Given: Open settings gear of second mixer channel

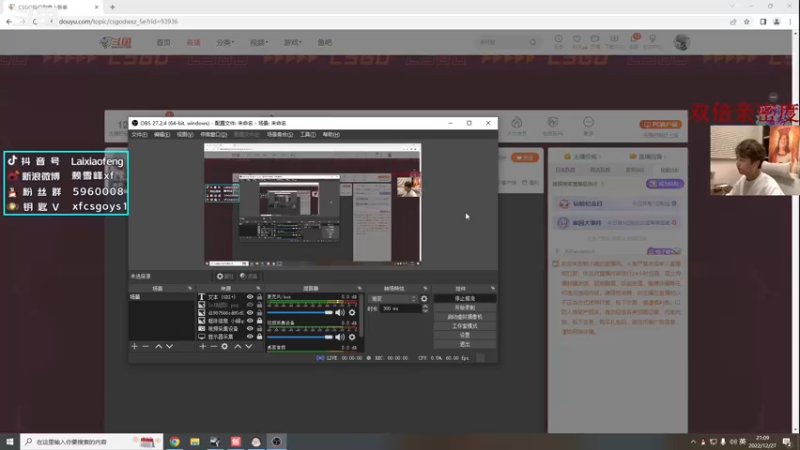Looking at the screenshot, I should (x=352, y=337).
